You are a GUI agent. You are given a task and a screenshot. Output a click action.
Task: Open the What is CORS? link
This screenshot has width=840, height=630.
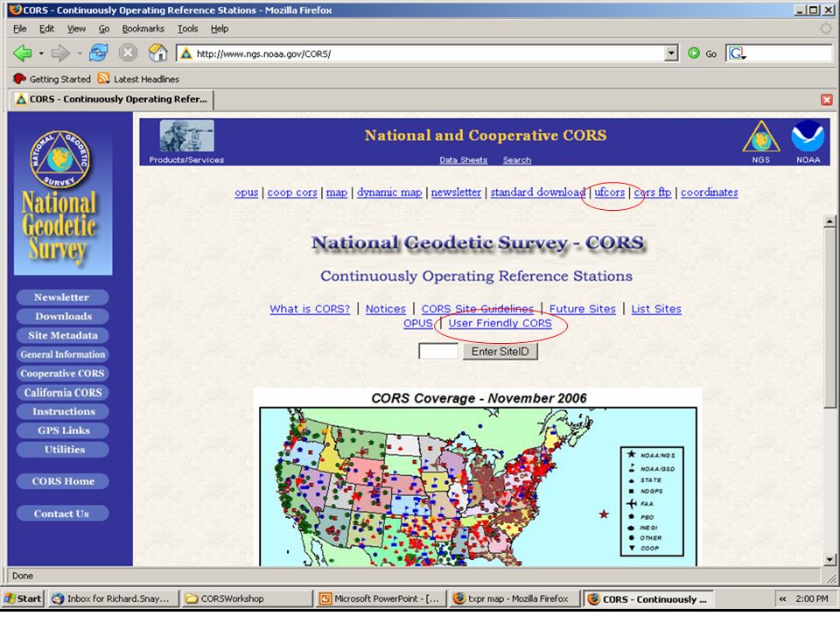[x=310, y=309]
